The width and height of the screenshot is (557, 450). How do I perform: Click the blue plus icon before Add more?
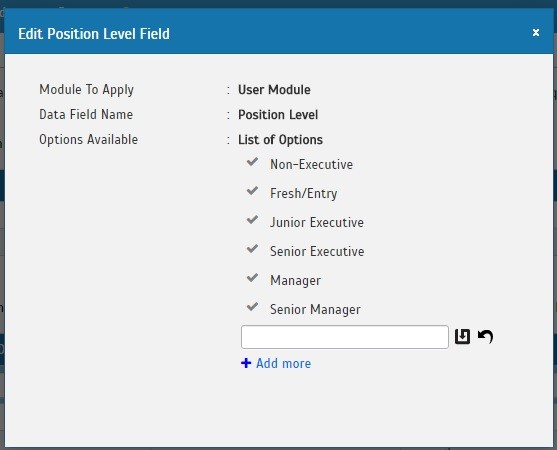click(x=246, y=363)
